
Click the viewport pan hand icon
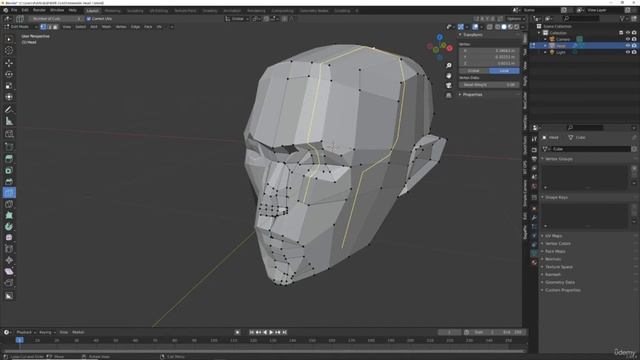(449, 76)
